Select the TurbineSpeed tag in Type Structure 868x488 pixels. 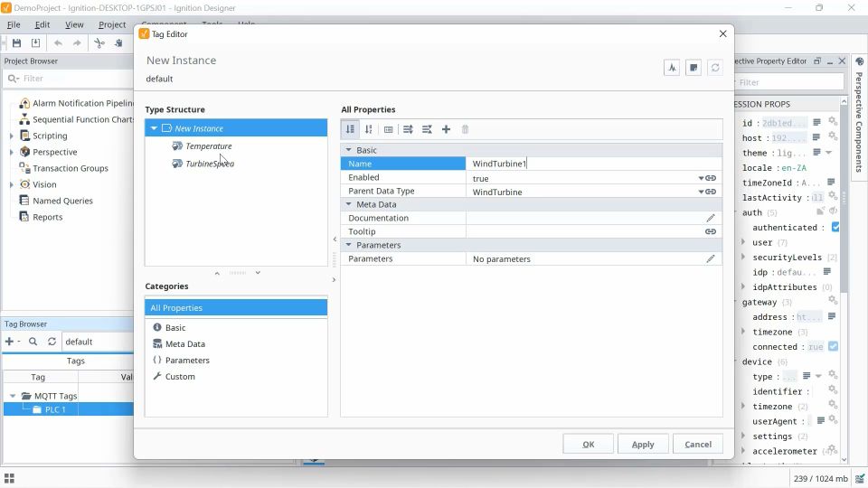[x=209, y=164]
